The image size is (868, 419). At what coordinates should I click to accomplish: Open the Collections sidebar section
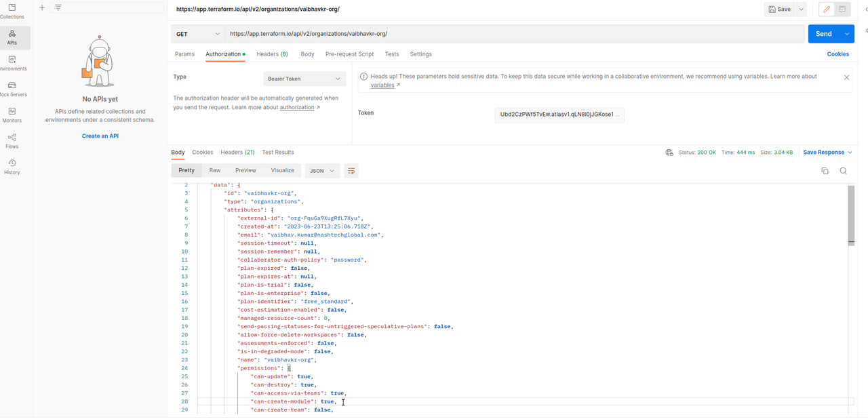coord(12,12)
